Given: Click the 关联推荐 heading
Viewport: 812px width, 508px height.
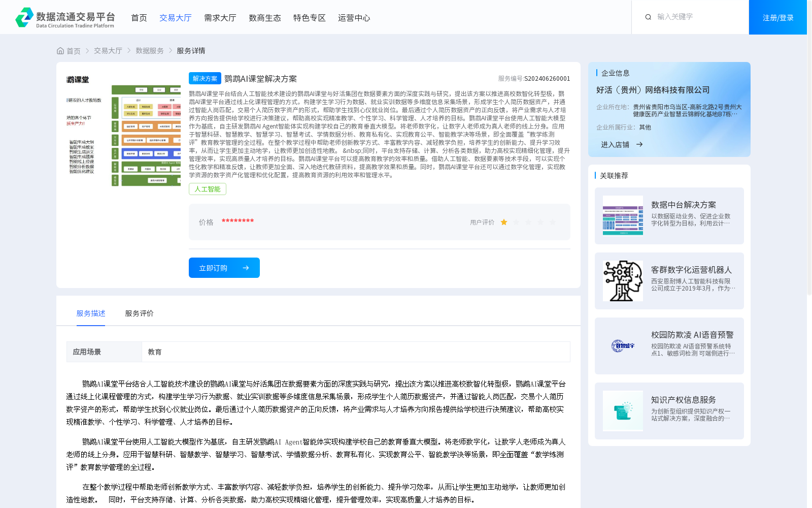Looking at the screenshot, I should pos(614,175).
